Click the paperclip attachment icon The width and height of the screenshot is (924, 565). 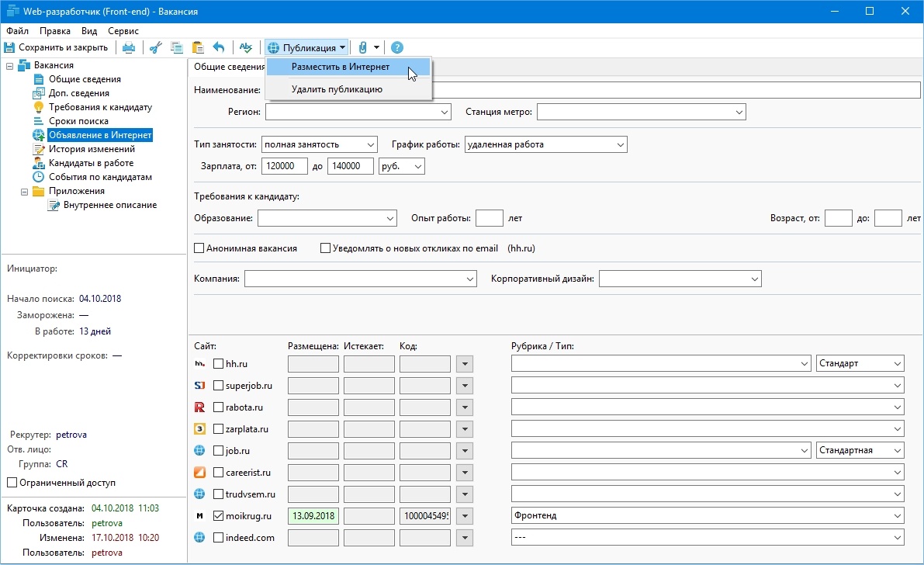pyautogui.click(x=362, y=47)
